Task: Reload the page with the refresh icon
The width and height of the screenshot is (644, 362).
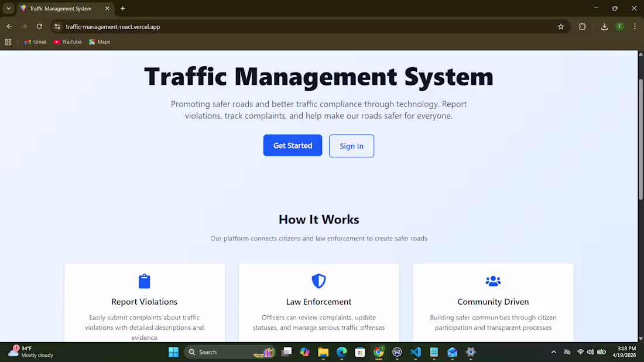Action: click(39, 26)
